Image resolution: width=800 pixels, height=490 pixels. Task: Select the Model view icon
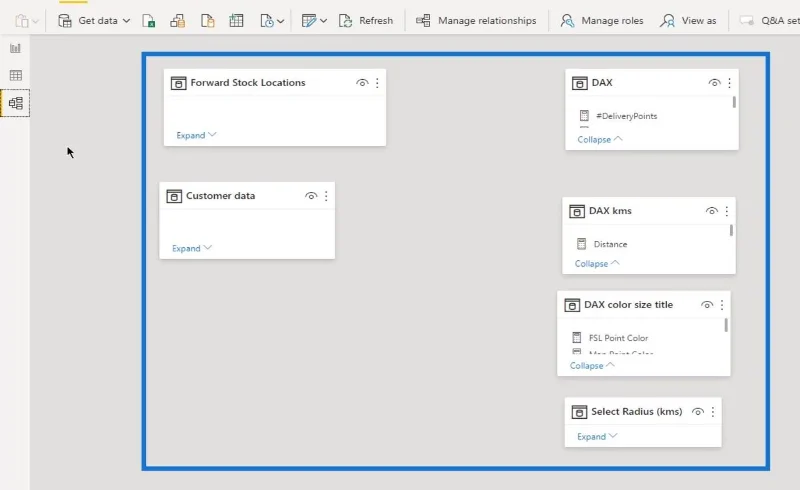15,103
